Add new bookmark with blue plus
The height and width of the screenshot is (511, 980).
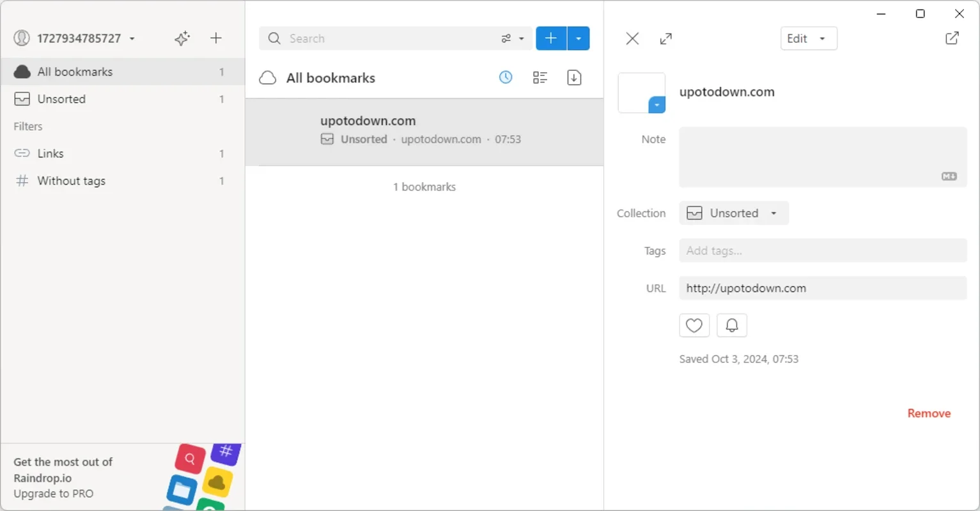point(551,38)
